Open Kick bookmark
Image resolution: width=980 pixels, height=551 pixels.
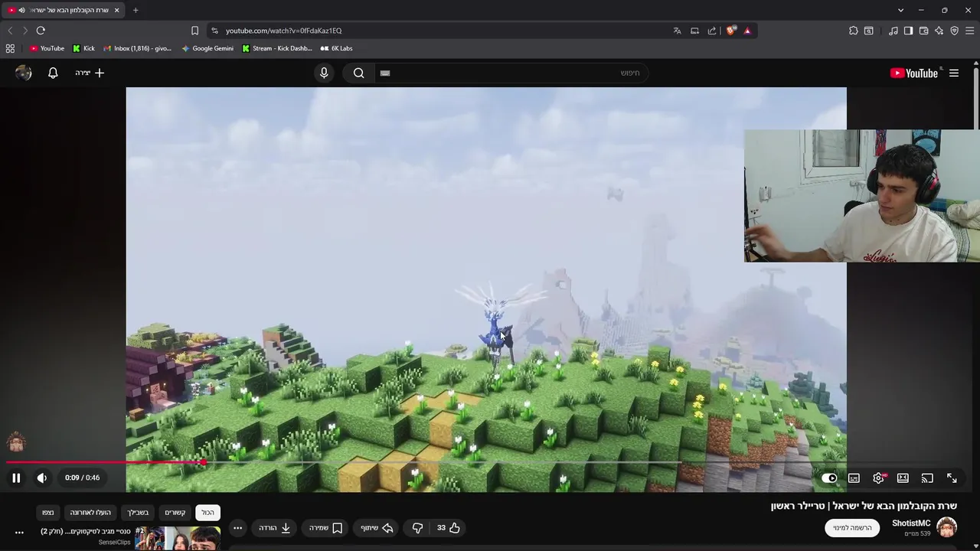[83, 48]
